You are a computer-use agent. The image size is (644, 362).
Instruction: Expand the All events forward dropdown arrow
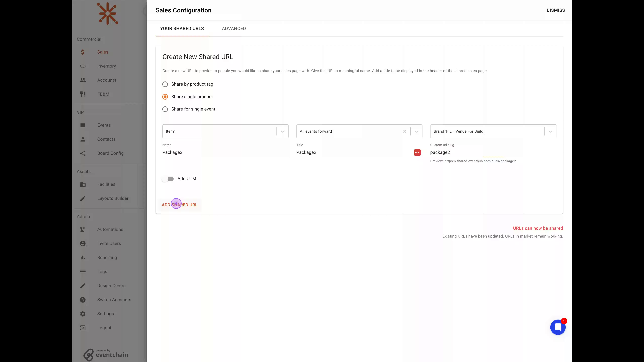(416, 131)
